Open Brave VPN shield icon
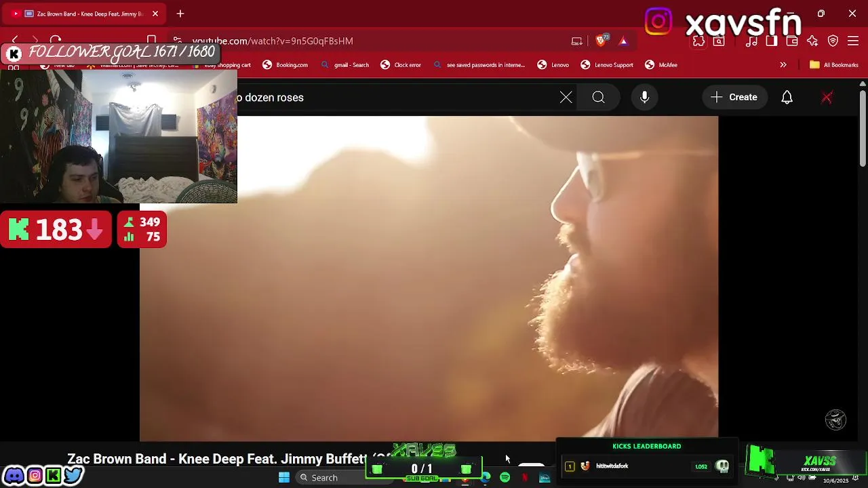The height and width of the screenshot is (488, 868). coord(833,41)
